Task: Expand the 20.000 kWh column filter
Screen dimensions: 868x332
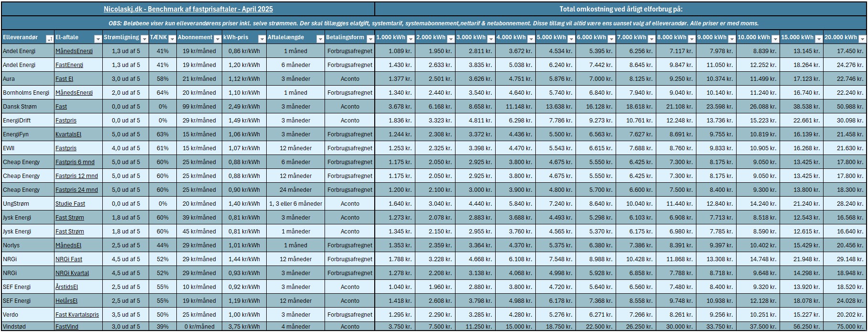Action: click(x=862, y=39)
